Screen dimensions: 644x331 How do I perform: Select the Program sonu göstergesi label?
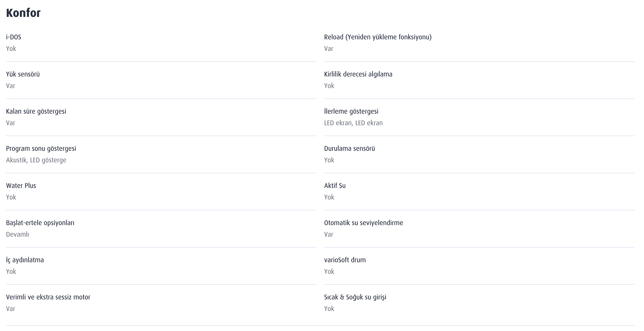point(41,149)
